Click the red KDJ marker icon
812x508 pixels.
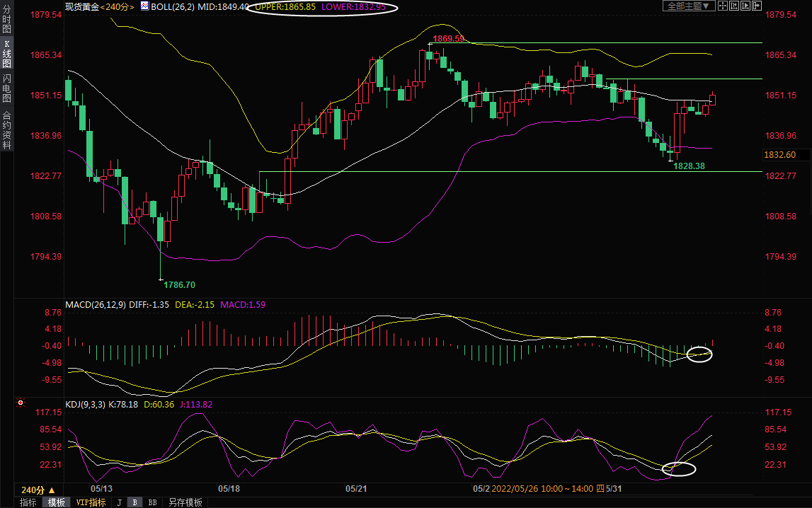pyautogui.click(x=21, y=404)
